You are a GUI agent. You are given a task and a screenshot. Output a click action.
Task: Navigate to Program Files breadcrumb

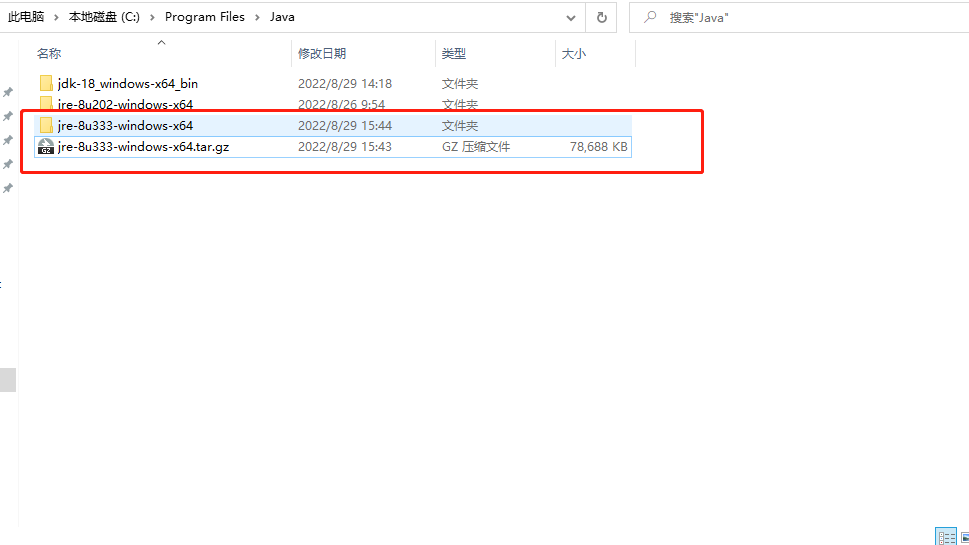coord(205,17)
